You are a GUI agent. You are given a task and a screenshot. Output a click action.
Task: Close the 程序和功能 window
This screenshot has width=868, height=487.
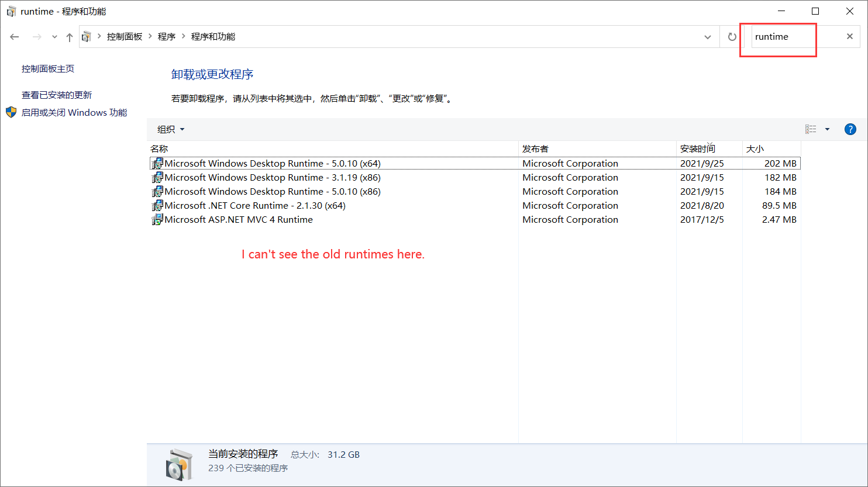pyautogui.click(x=850, y=11)
